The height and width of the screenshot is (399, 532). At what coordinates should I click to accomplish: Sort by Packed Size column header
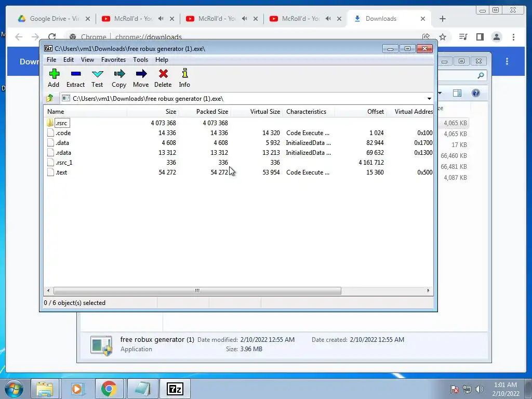tap(205, 112)
